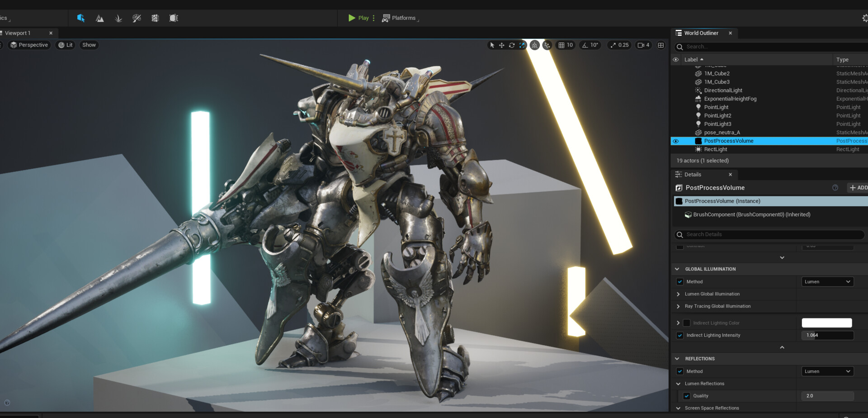Open the Fracture mode tool
This screenshot has height=418, width=868.
(x=155, y=18)
